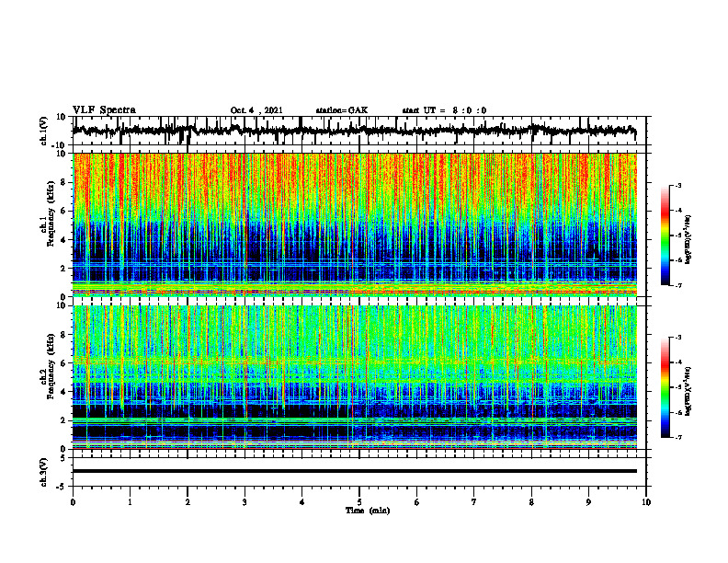
Task: Click the "8" kHz tick on ch.2 frequency axis
Action: coord(63,335)
